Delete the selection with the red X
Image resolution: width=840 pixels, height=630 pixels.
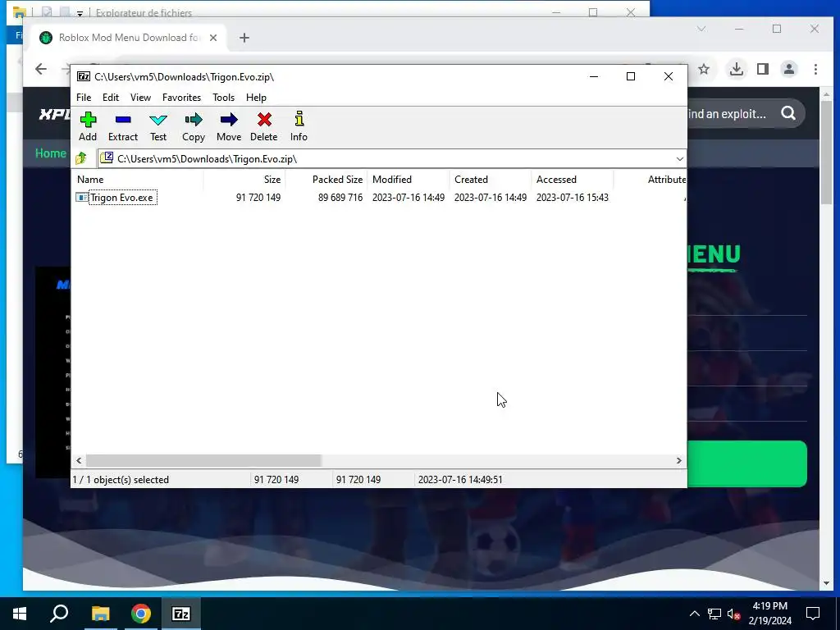(x=264, y=126)
